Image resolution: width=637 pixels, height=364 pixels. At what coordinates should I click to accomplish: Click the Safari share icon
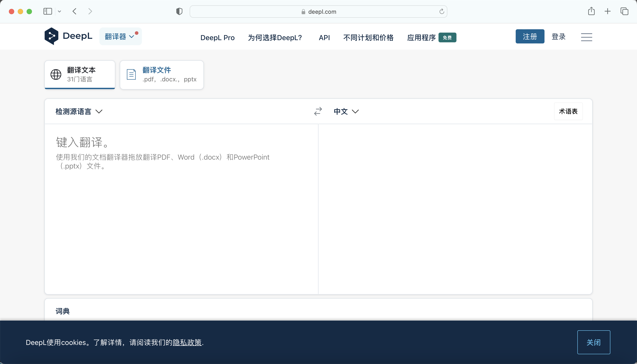point(591,11)
